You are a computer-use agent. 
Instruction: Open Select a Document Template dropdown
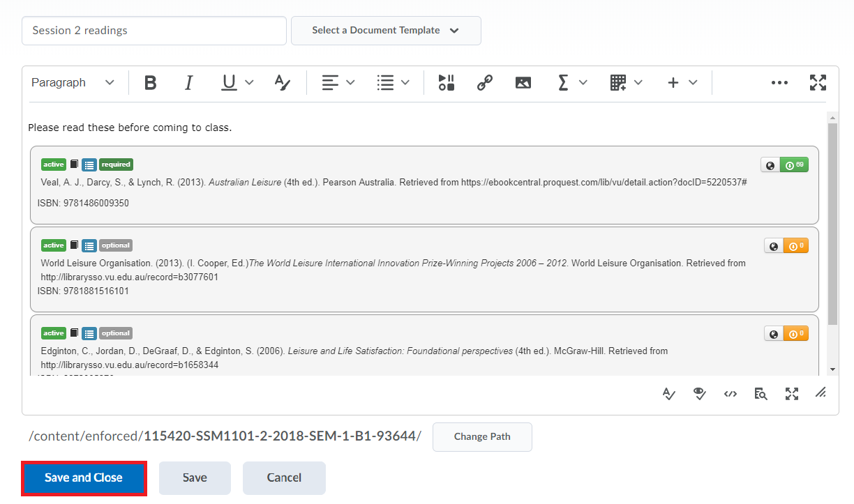386,31
